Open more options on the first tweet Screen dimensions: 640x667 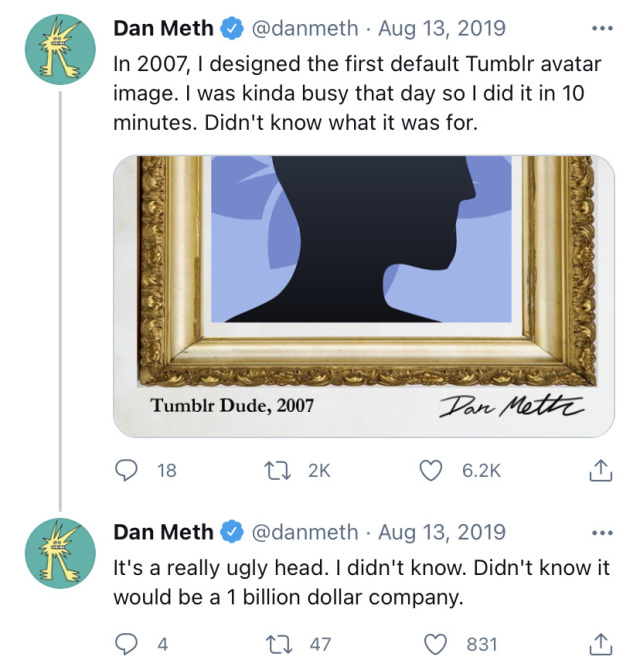[x=601, y=29]
